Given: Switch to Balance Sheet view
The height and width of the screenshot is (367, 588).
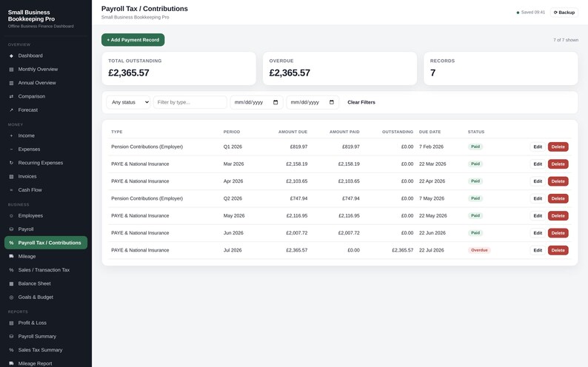Looking at the screenshot, I should point(46,283).
